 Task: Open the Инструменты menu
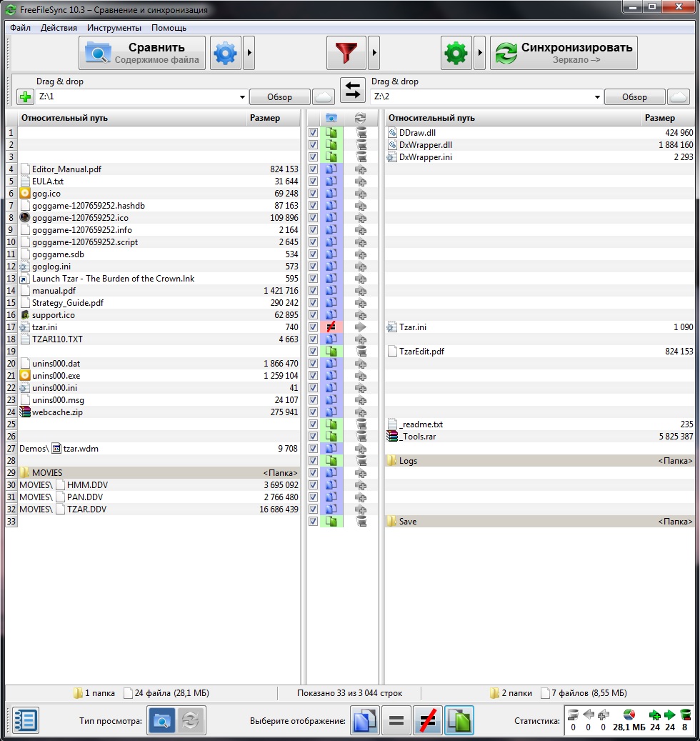[114, 28]
